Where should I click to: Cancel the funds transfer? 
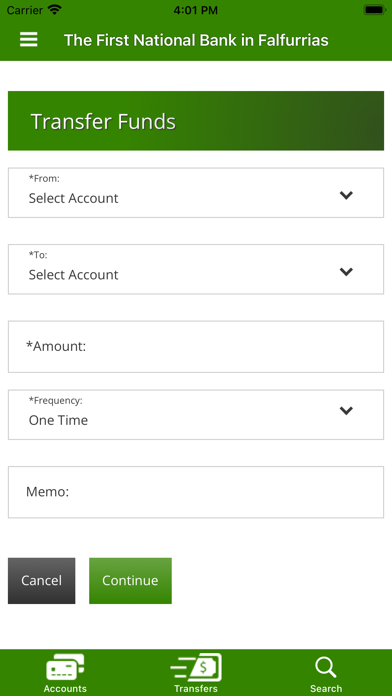[41, 581]
